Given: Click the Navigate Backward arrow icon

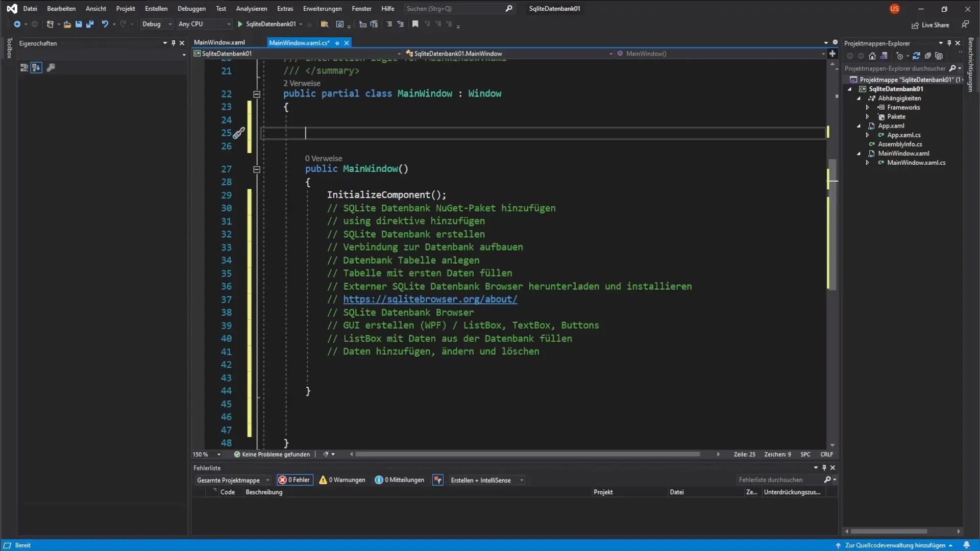Looking at the screenshot, I should tap(17, 24).
